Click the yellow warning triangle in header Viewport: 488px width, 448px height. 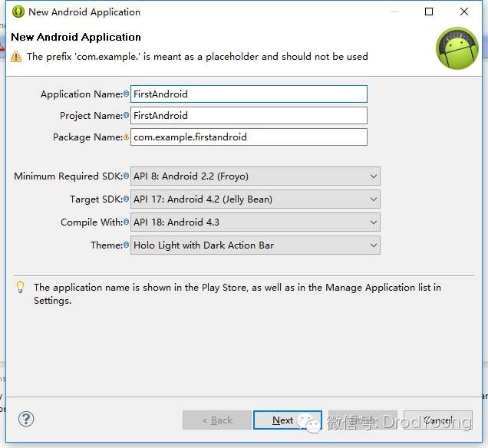click(16, 57)
